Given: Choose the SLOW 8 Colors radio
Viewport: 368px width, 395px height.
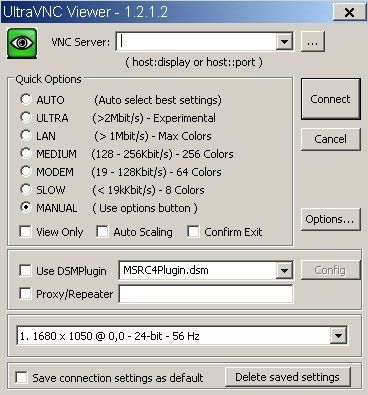Looking at the screenshot, I should (x=26, y=189).
